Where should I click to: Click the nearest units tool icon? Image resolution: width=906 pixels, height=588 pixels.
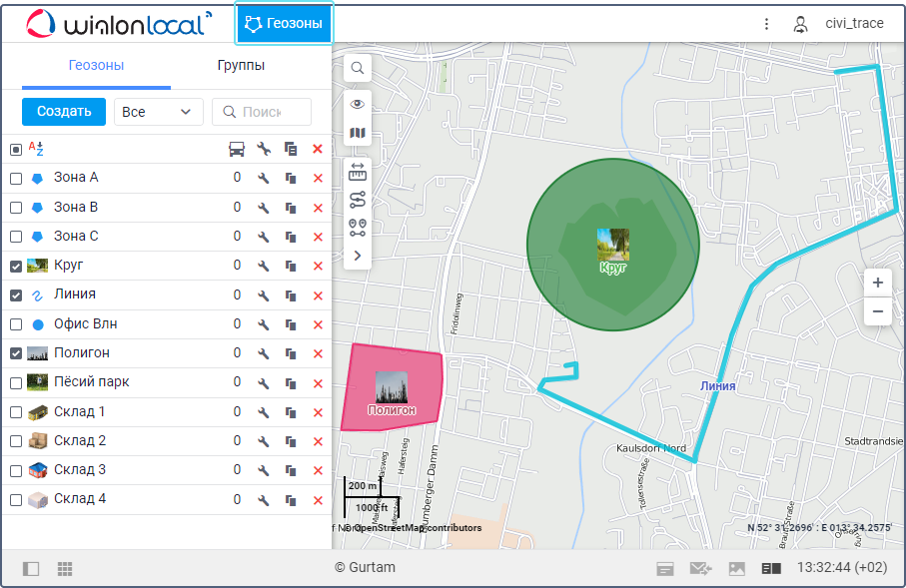tap(357, 228)
